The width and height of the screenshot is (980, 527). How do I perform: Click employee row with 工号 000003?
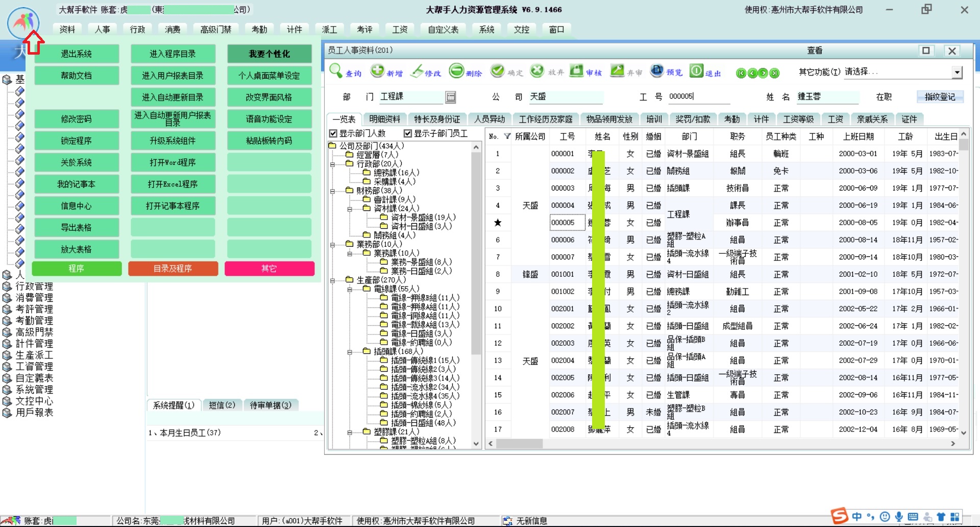[721, 188]
